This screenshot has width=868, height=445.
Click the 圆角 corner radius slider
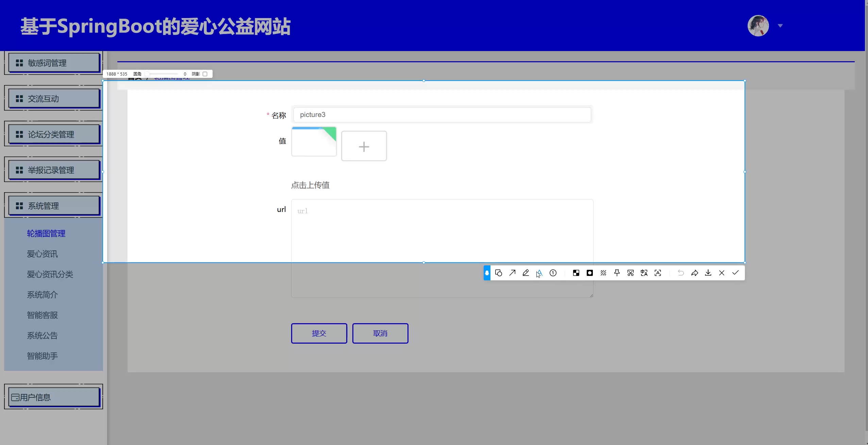162,74
